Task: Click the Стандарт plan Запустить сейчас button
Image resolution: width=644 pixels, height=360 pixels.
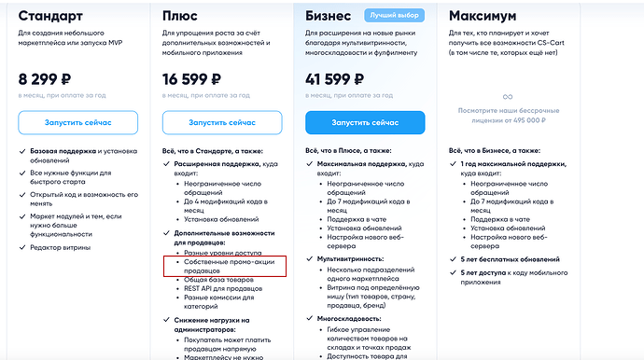Action: coord(78,122)
